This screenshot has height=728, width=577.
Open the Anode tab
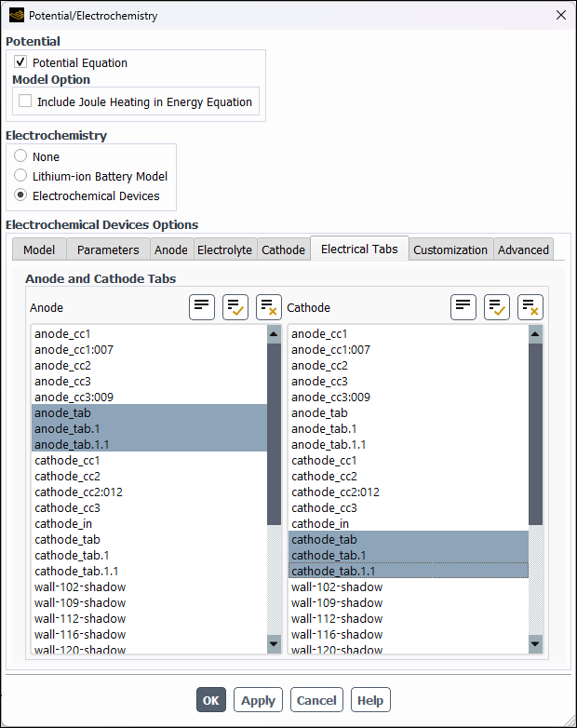(171, 249)
